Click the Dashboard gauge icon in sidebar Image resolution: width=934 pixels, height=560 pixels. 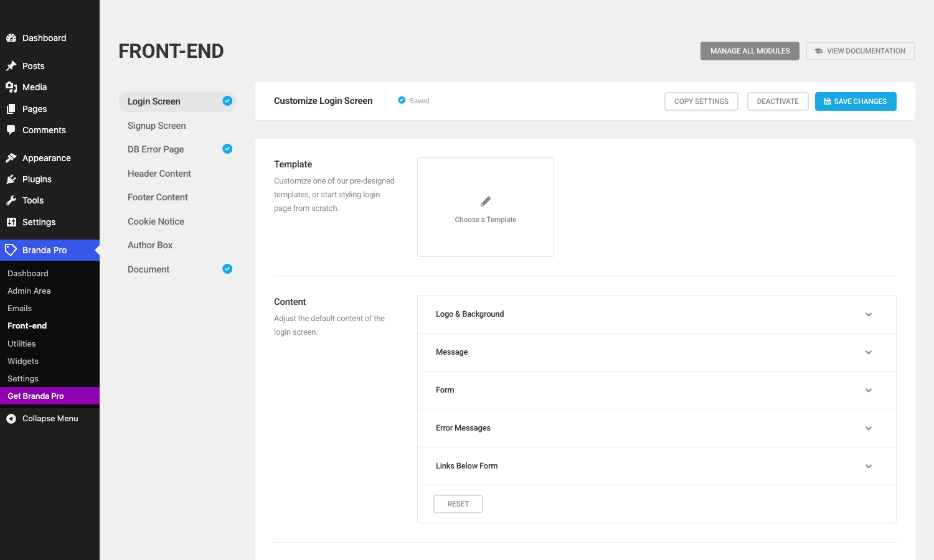tap(11, 38)
